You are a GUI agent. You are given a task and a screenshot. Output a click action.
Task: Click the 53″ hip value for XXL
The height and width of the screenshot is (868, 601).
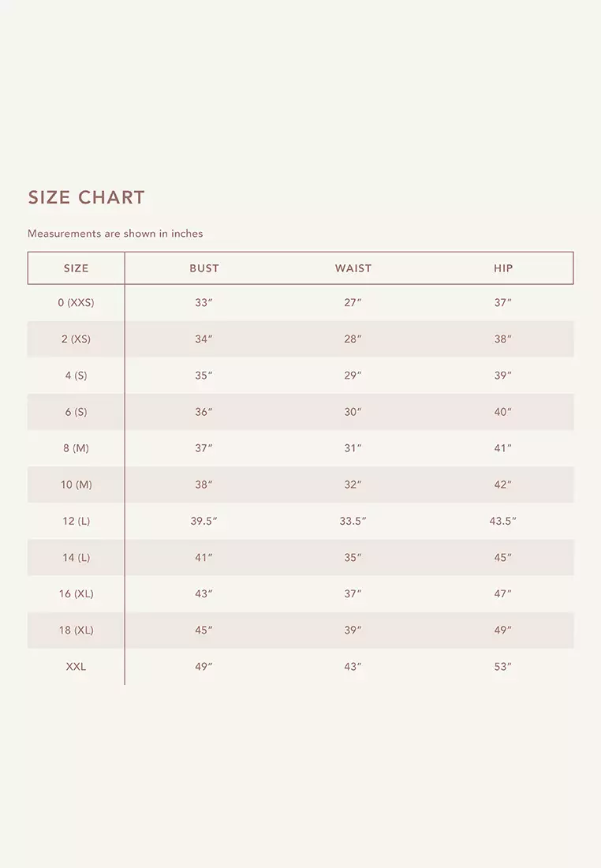coord(503,667)
